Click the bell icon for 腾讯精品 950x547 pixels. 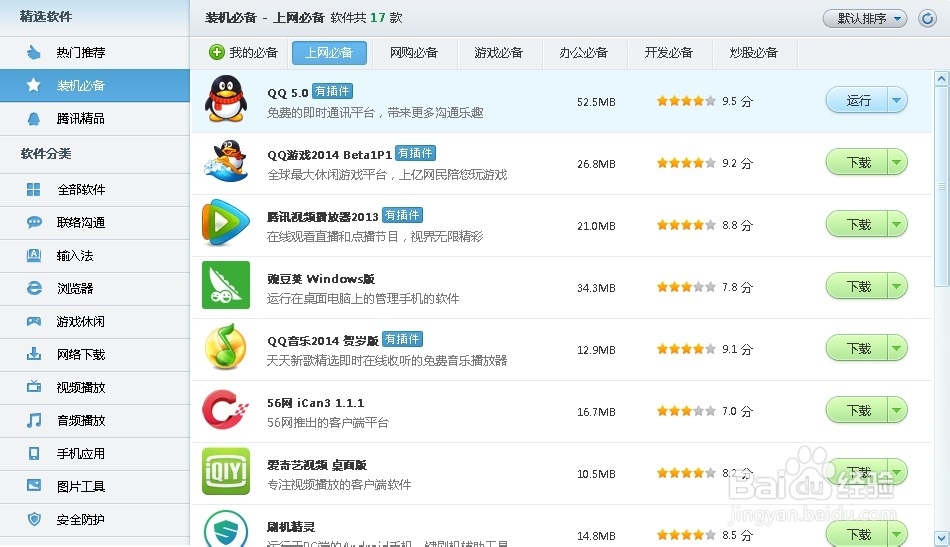(34, 119)
